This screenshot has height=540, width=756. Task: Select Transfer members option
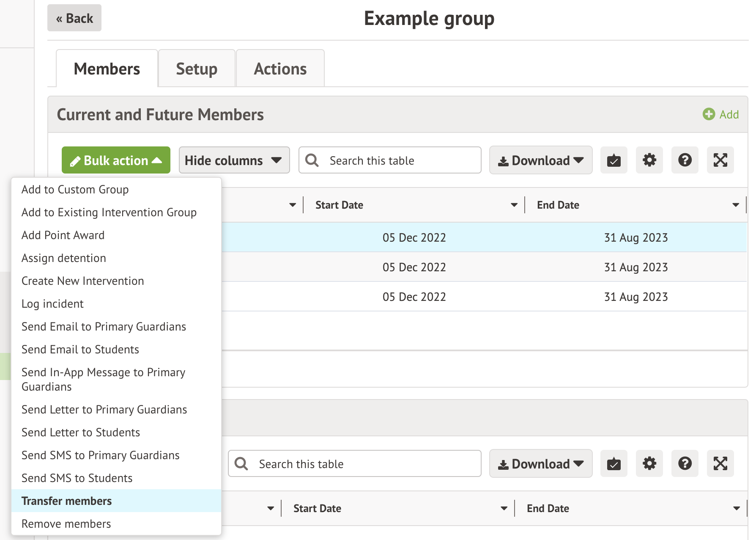[x=116, y=501]
